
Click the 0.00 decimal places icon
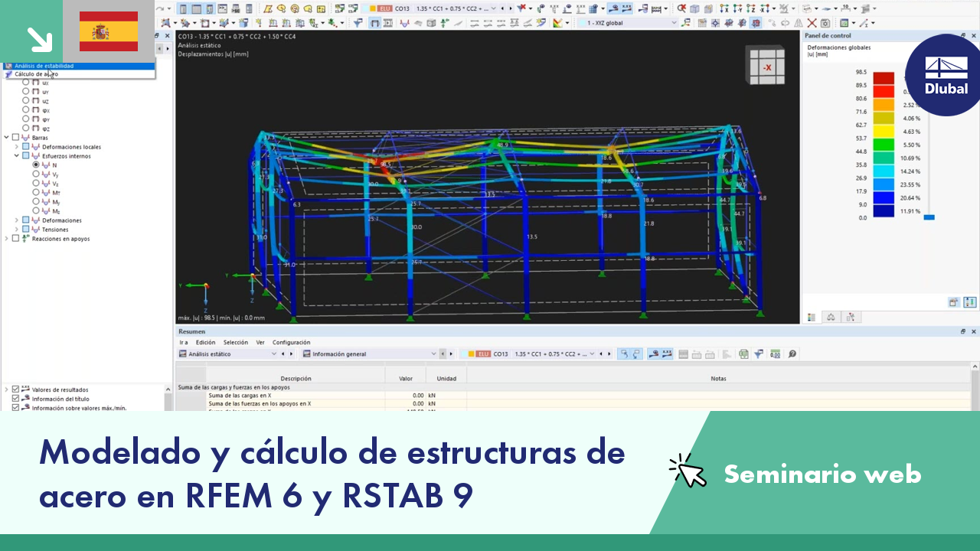(x=775, y=354)
